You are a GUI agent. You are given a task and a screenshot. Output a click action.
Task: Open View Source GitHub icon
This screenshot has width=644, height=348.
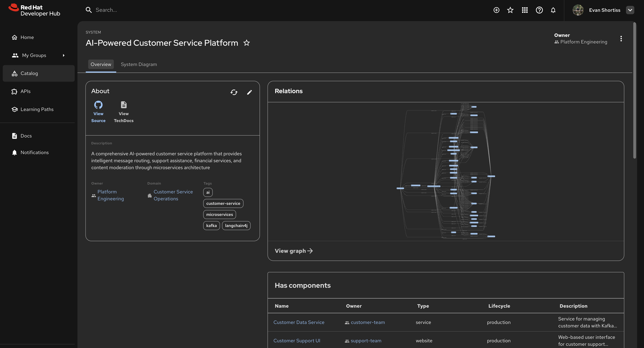tap(98, 105)
